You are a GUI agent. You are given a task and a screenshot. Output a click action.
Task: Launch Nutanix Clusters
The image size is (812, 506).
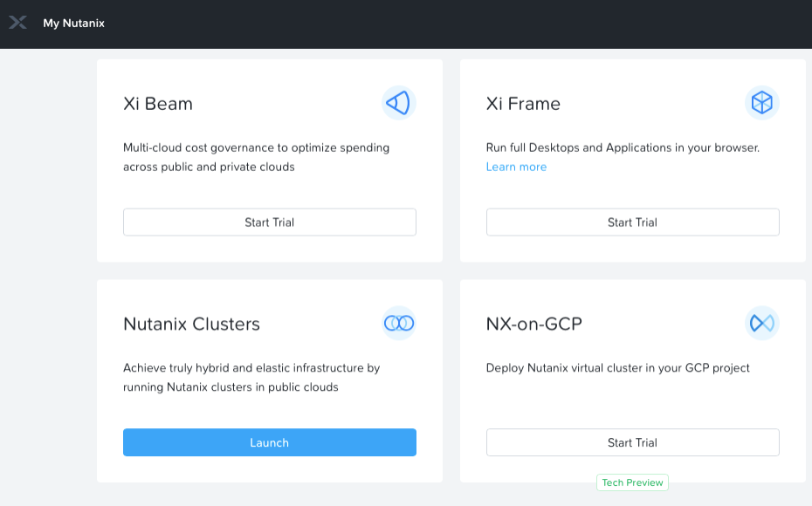coord(269,442)
